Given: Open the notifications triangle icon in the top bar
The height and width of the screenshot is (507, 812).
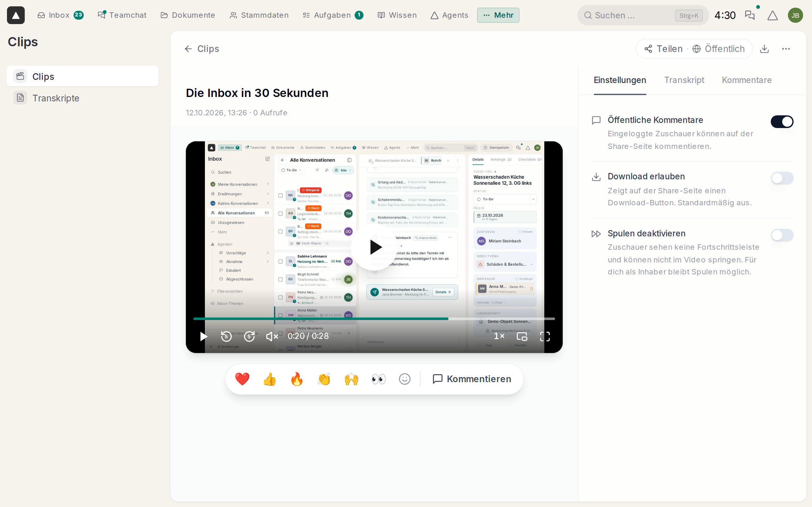Looking at the screenshot, I should [x=772, y=16].
